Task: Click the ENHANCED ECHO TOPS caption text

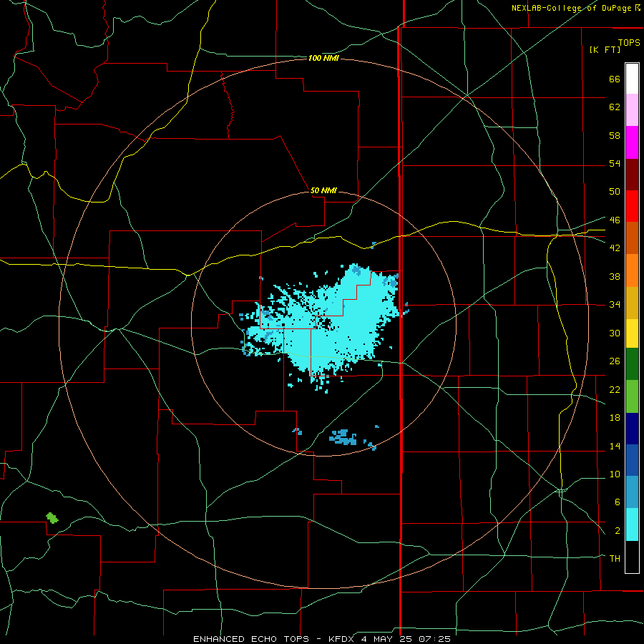Action: click(x=251, y=639)
